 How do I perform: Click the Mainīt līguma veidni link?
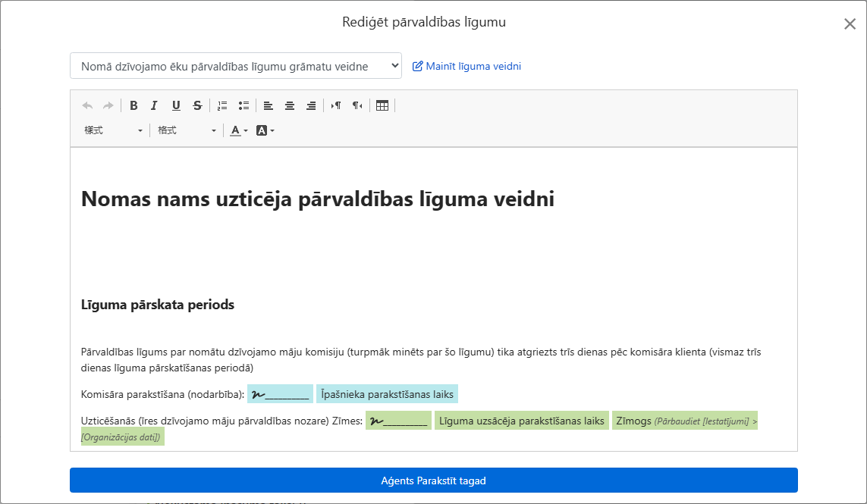click(x=473, y=67)
